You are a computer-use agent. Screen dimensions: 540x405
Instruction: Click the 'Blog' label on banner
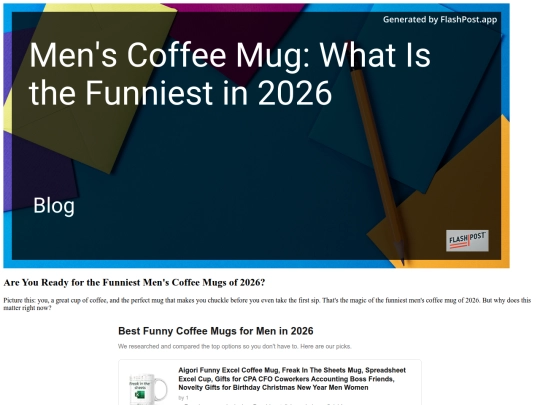click(x=54, y=206)
